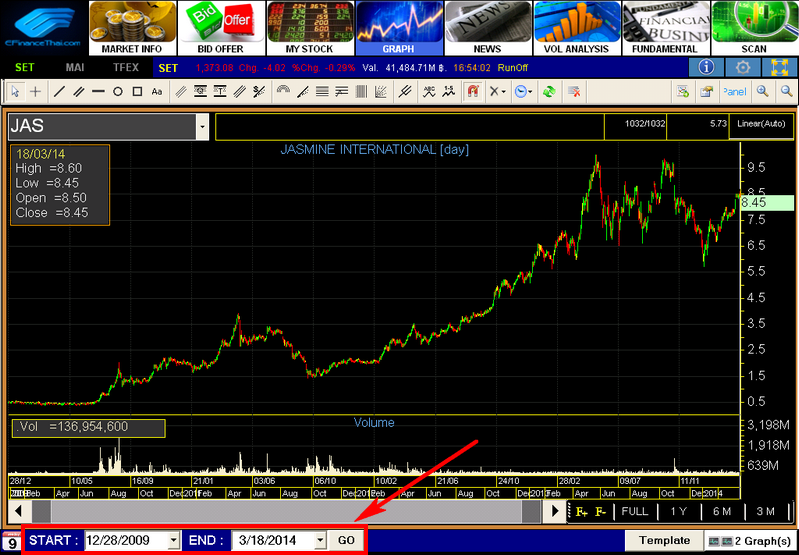Screen dimensions: 799x555
Task: Select the Aa text annotation tool
Action: pyautogui.click(x=157, y=92)
